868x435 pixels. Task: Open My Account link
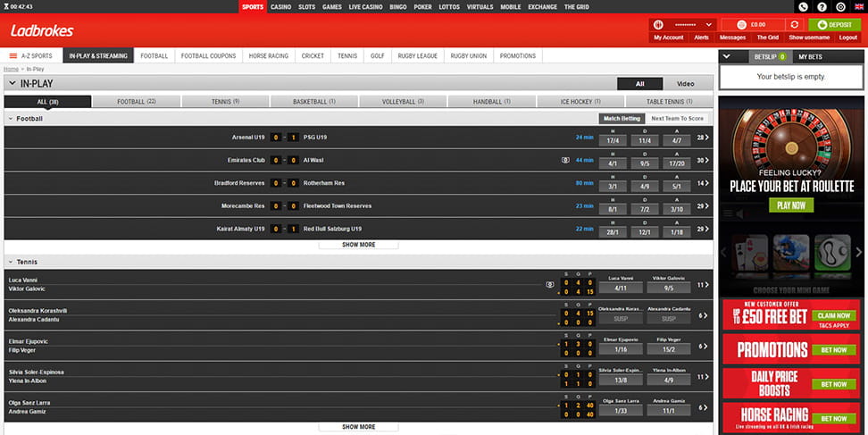coord(669,38)
